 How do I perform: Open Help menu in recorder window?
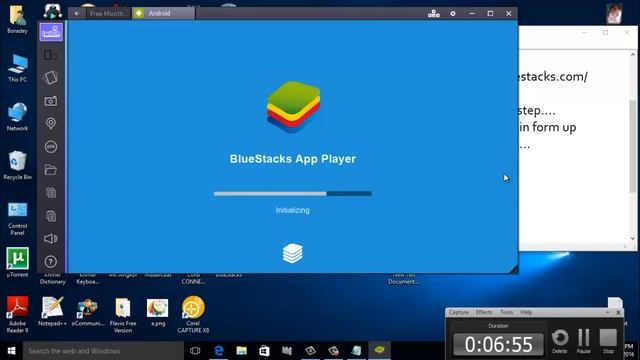526,312
